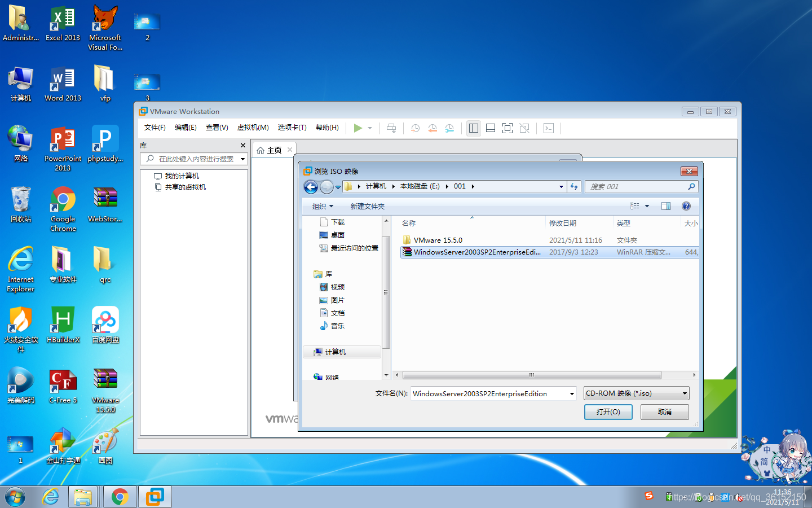This screenshot has width=812, height=508.
Task: Click the thumbnail bar view icon
Action: coord(491,128)
